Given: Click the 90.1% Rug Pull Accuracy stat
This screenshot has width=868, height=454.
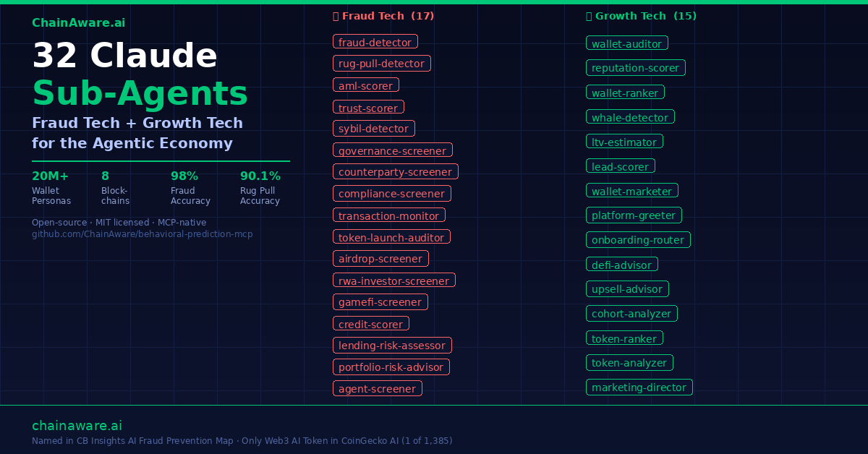Looking at the screenshot, I should click(x=260, y=188).
